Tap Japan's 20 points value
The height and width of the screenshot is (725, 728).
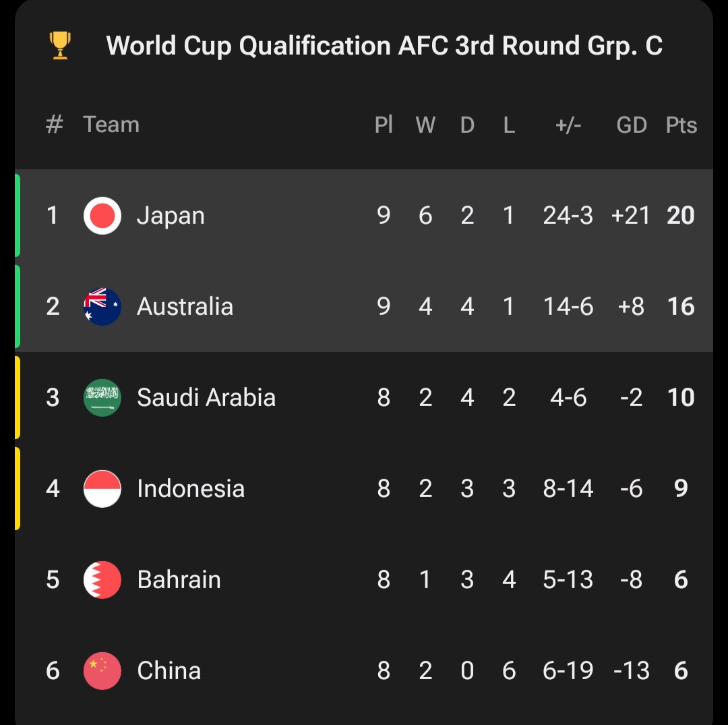(x=681, y=216)
